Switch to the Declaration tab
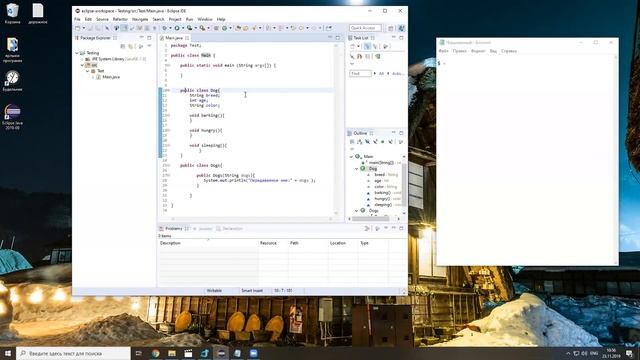Viewport: 640px width, 360px height. pyautogui.click(x=229, y=229)
